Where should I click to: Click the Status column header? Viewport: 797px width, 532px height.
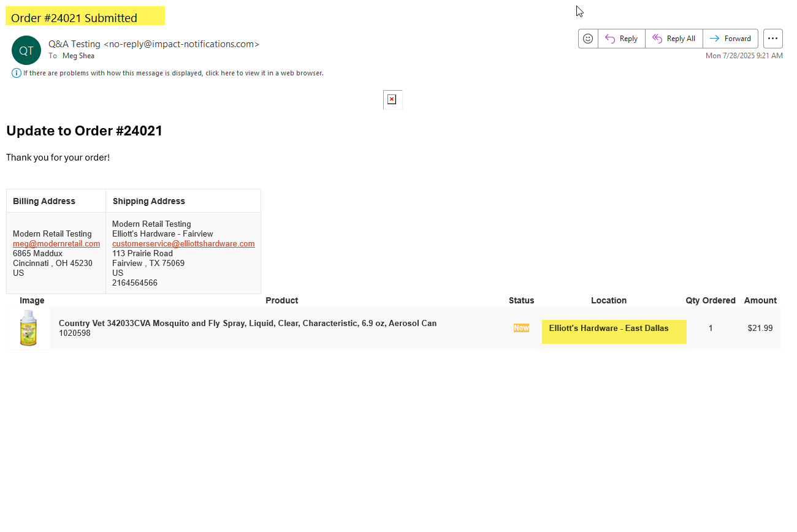522,300
